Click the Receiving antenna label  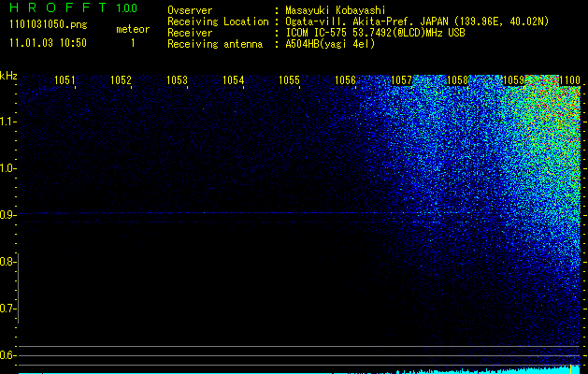click(215, 44)
